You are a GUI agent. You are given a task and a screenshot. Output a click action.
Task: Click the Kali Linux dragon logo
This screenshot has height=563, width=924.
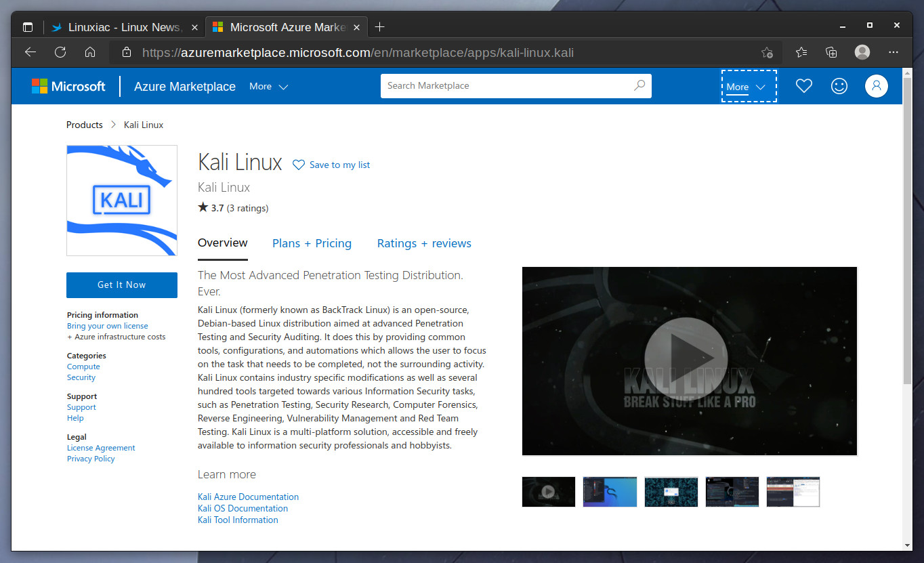click(122, 201)
